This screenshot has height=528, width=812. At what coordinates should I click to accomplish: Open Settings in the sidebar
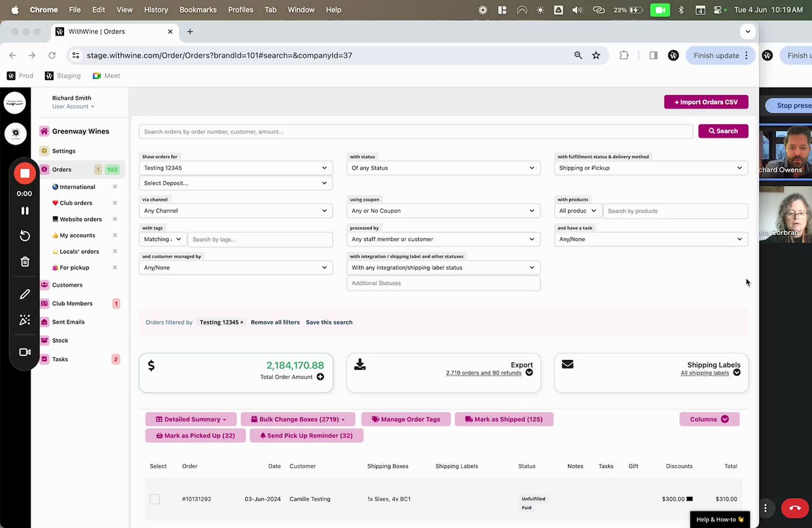tap(63, 151)
